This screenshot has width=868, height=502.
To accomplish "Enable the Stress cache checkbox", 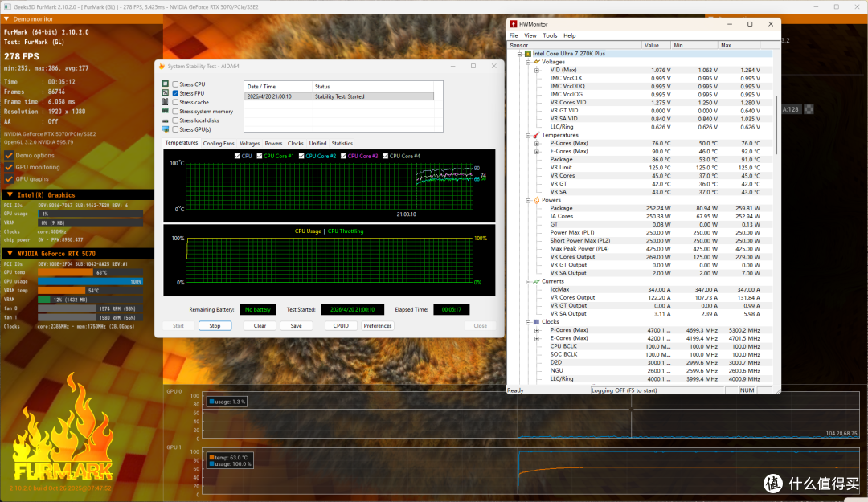I will [175, 102].
